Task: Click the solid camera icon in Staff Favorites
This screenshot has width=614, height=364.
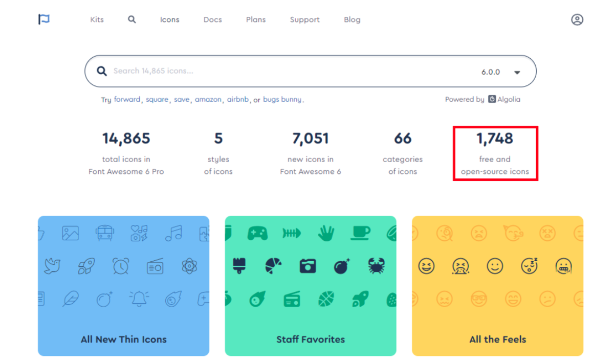Action: [308, 266]
